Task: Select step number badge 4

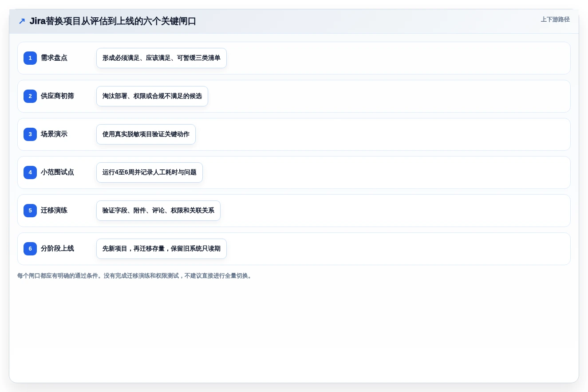Action: (x=30, y=172)
